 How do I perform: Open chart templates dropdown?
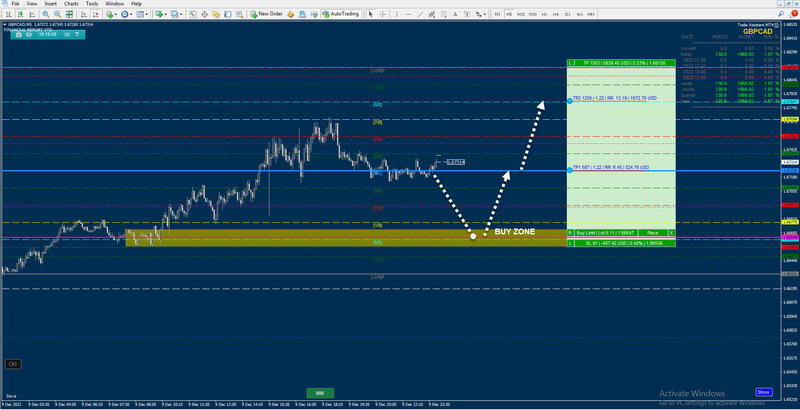[x=141, y=14]
